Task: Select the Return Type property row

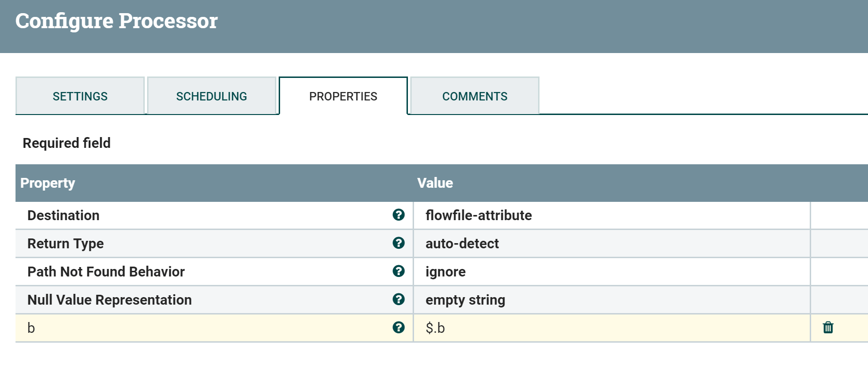Action: pyautogui.click(x=65, y=244)
